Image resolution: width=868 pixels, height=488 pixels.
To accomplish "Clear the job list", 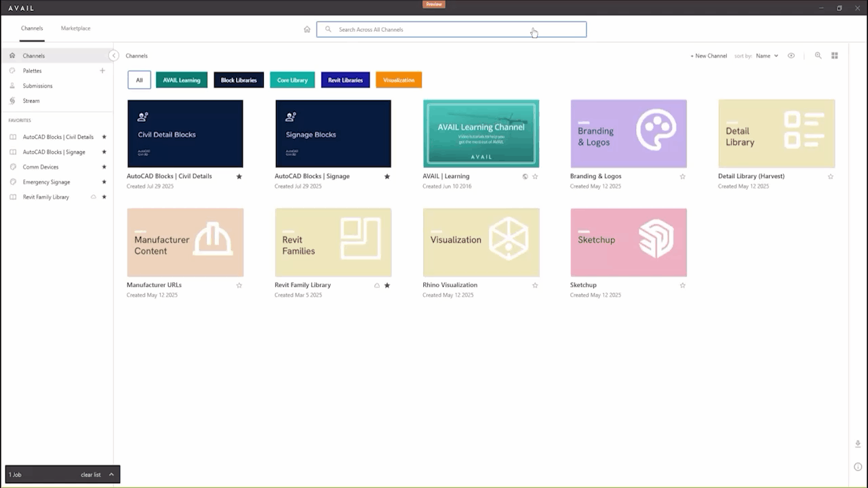I will (90, 474).
